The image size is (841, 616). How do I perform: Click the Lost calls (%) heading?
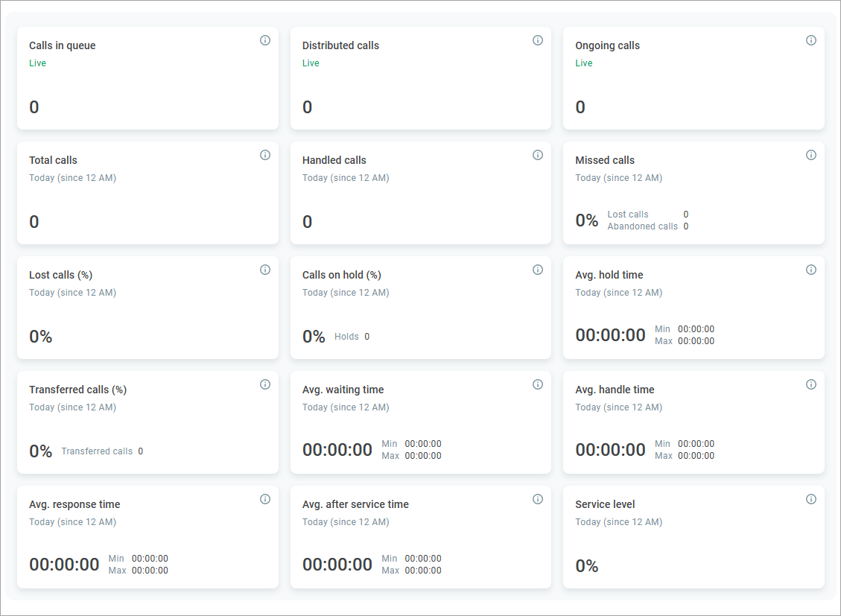(60, 275)
